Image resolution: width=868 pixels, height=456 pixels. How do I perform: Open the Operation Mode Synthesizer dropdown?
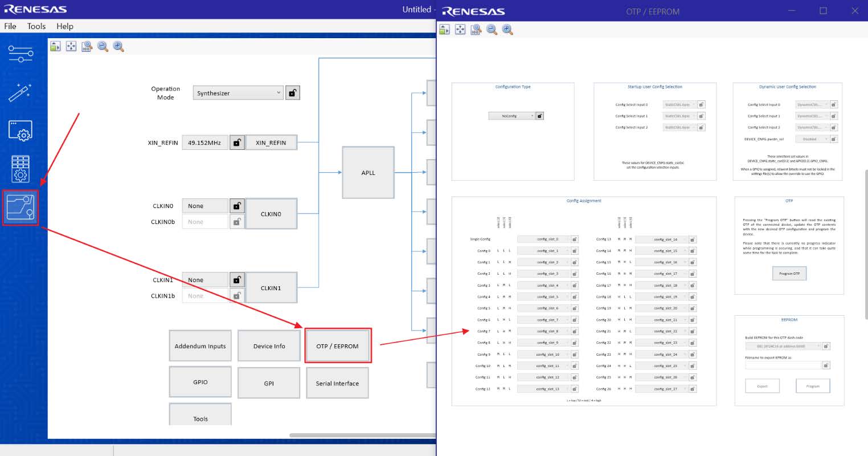coord(238,93)
